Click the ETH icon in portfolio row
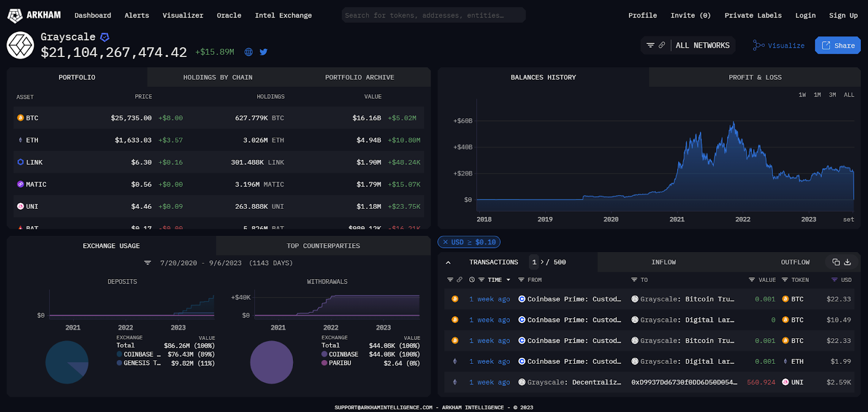Viewport: 868px width, 412px height. (x=21, y=140)
